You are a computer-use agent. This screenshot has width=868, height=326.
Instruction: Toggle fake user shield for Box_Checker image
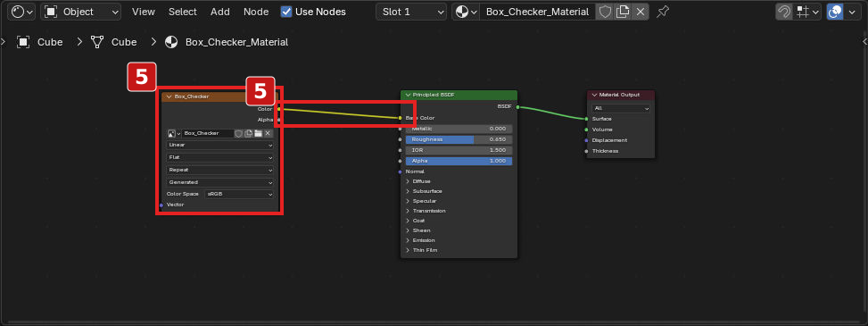pyautogui.click(x=239, y=134)
